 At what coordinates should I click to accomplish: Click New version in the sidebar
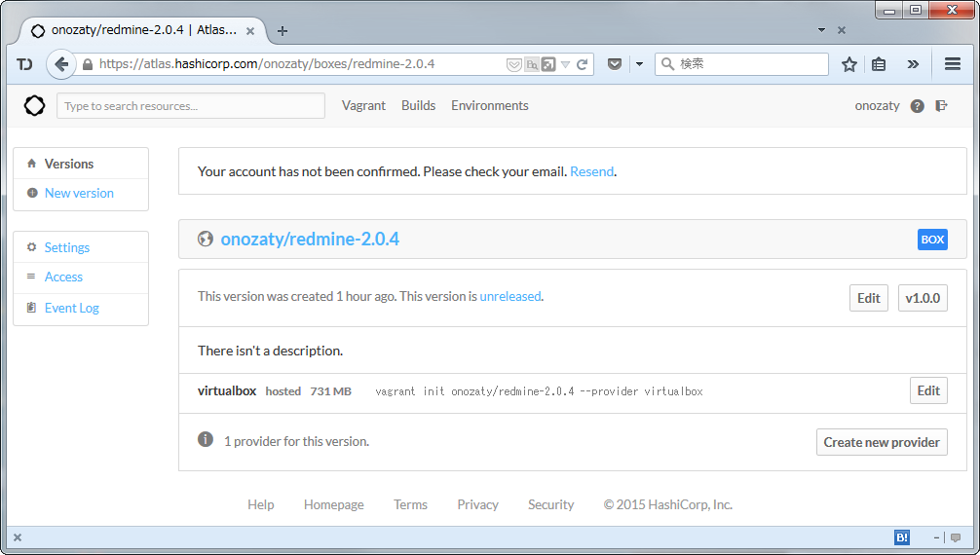click(79, 193)
